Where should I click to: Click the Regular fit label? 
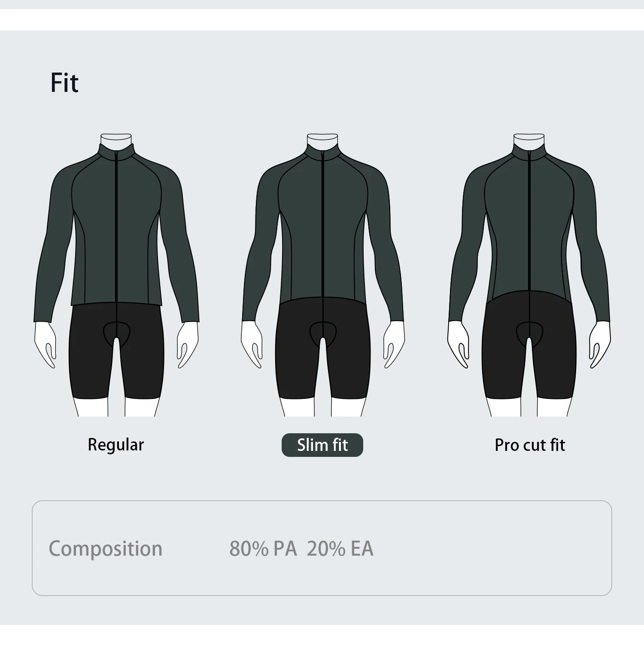116,445
